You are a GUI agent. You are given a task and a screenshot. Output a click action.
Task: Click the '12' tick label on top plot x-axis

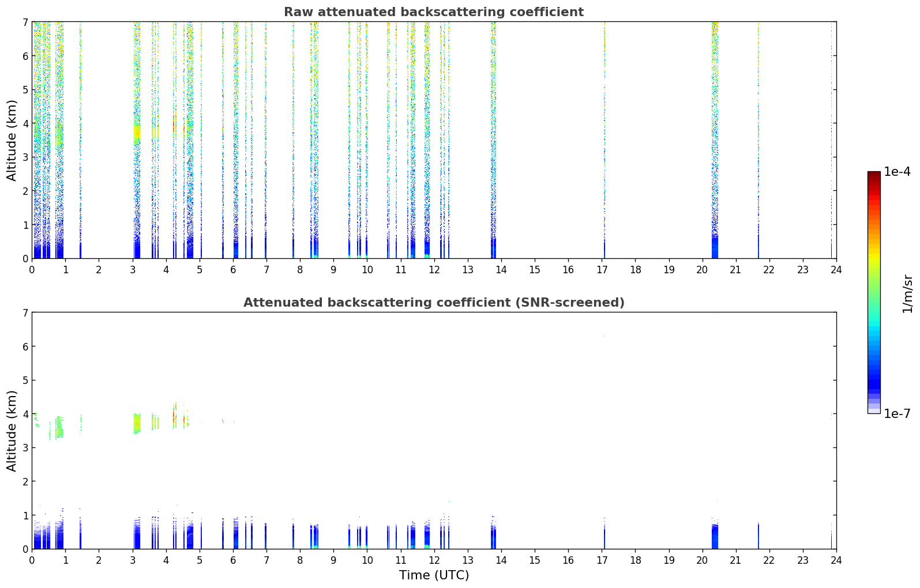coord(434,269)
